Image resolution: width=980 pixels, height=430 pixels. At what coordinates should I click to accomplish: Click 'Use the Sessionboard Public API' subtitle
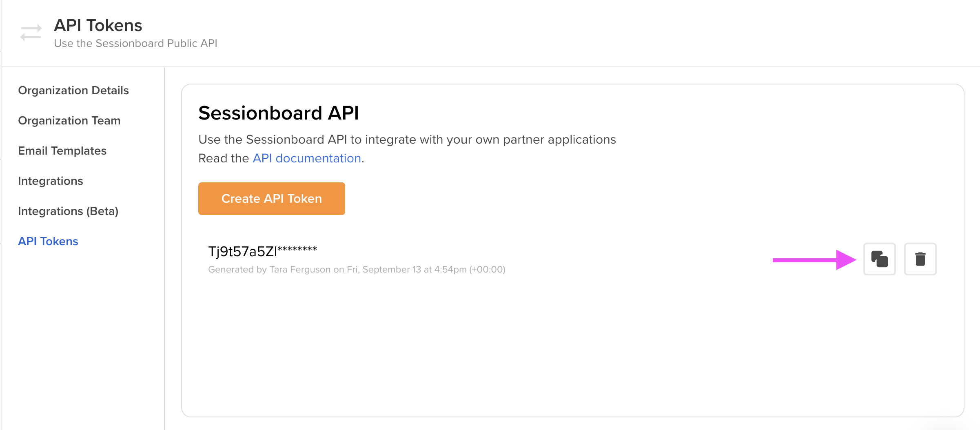(135, 43)
